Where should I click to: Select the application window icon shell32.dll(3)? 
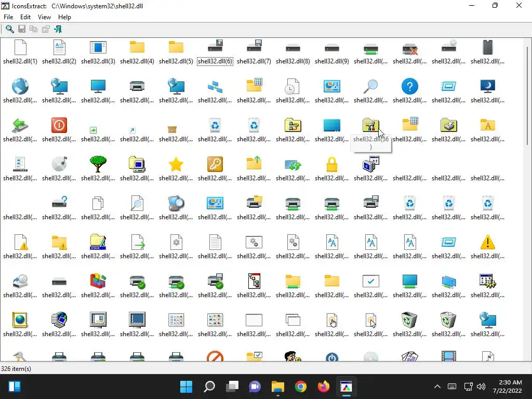pos(98,47)
